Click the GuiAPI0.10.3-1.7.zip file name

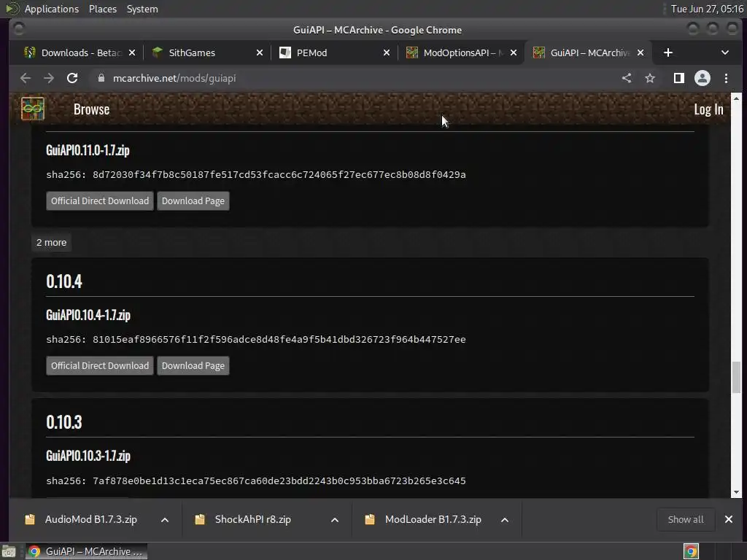point(88,456)
